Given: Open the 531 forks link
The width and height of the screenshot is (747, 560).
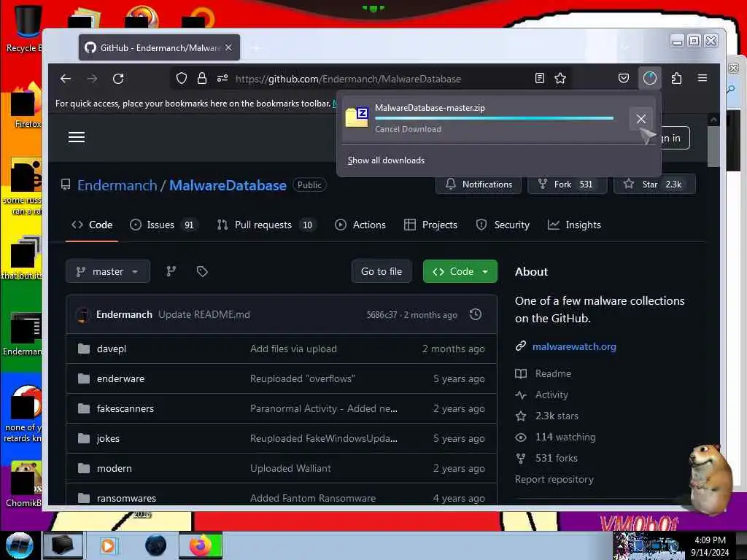Looking at the screenshot, I should (556, 458).
